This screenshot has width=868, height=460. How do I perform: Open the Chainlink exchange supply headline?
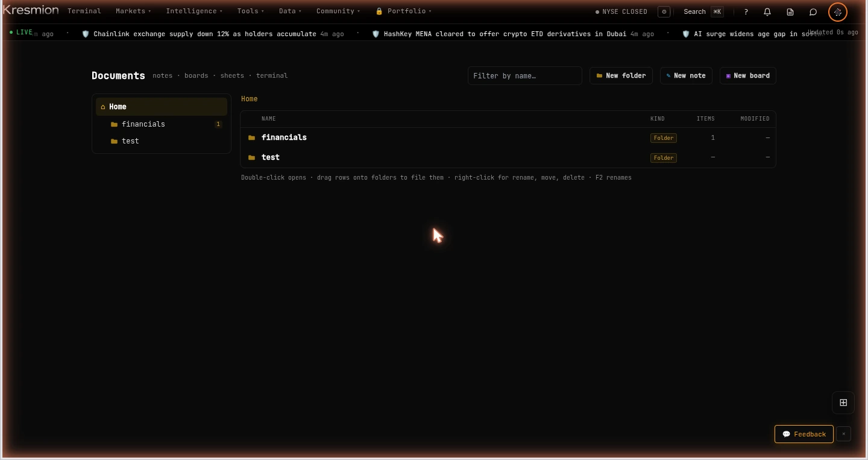pyautogui.click(x=205, y=34)
